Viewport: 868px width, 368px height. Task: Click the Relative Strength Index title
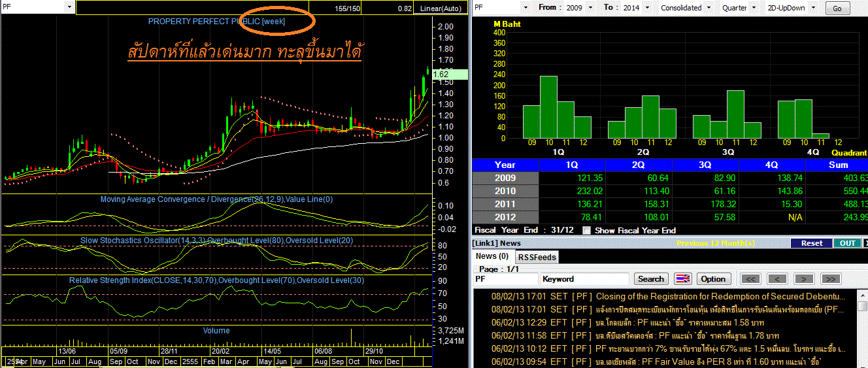(216, 280)
